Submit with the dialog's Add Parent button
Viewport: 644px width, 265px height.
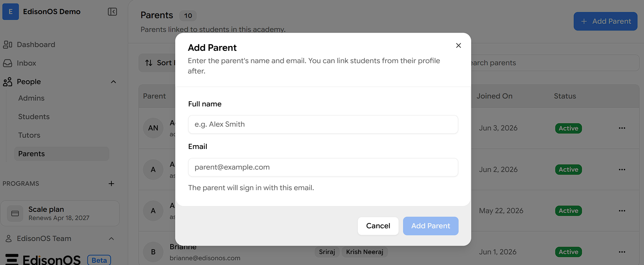430,226
